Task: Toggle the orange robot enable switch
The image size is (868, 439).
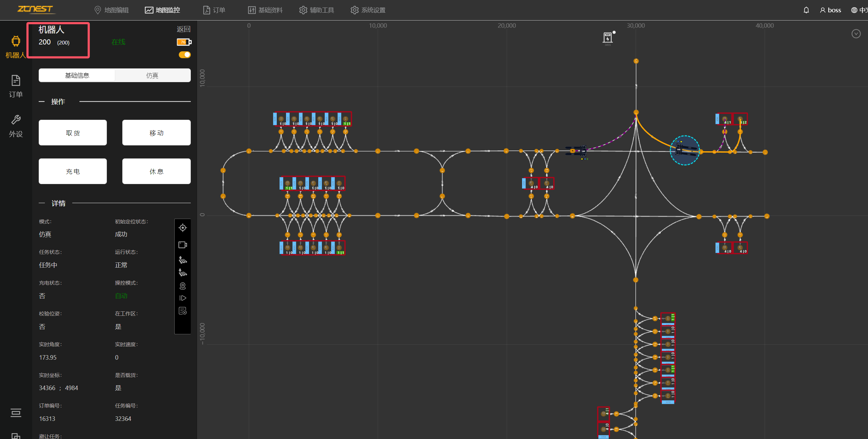Action: pyautogui.click(x=185, y=55)
